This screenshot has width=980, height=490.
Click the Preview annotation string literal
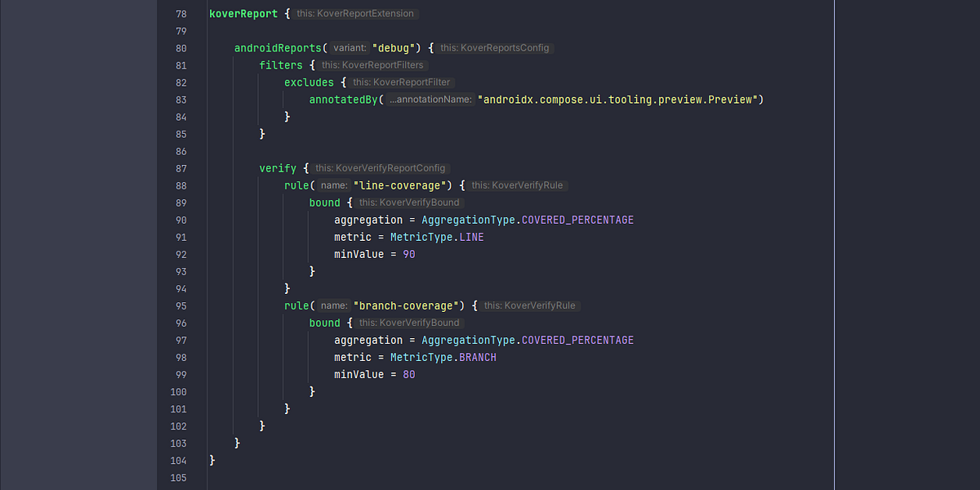[x=621, y=99]
